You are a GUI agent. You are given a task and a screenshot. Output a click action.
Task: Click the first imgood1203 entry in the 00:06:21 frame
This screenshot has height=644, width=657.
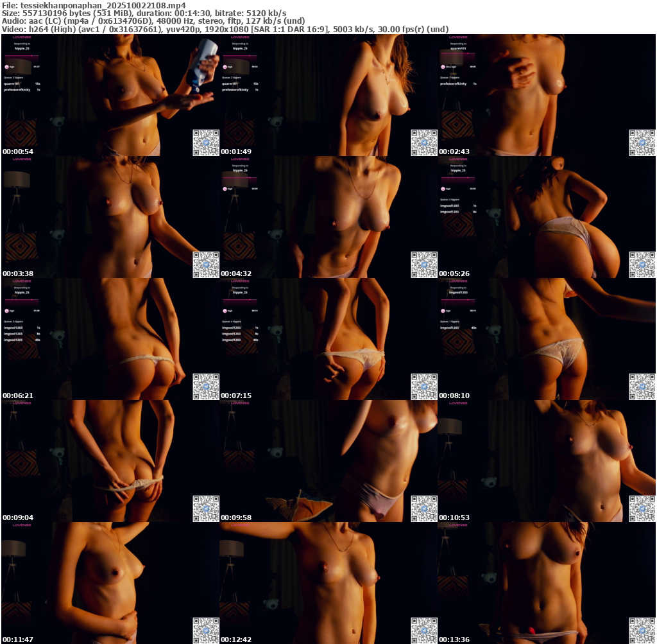(13, 327)
